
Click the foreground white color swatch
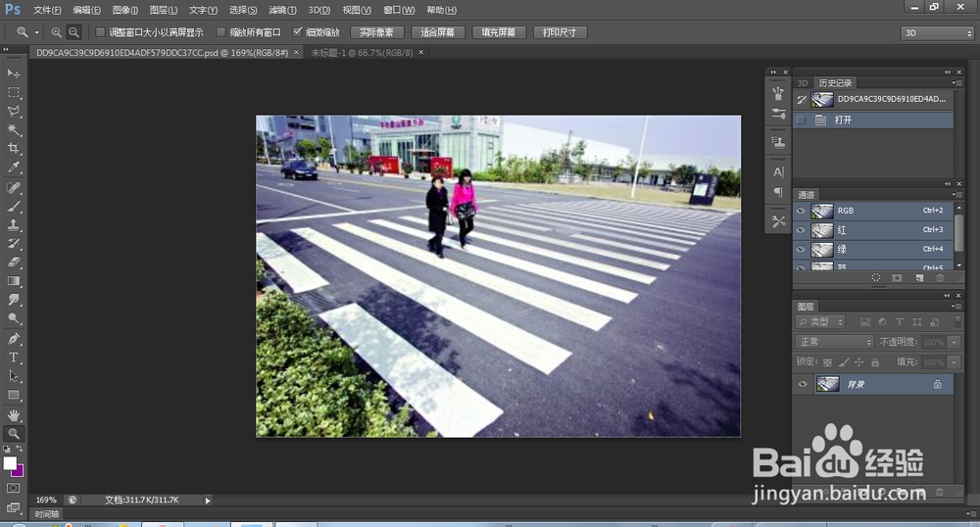tap(9, 462)
